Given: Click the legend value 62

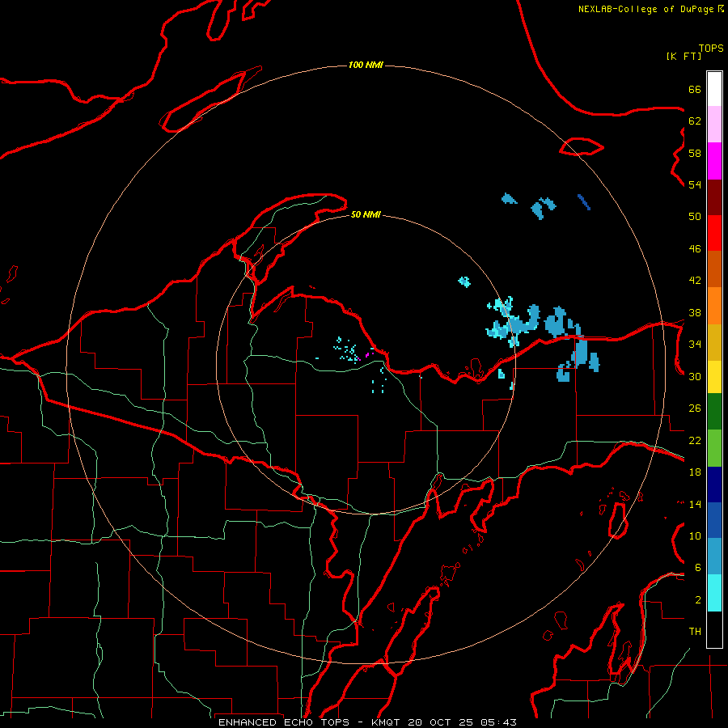Looking at the screenshot, I should (695, 121).
